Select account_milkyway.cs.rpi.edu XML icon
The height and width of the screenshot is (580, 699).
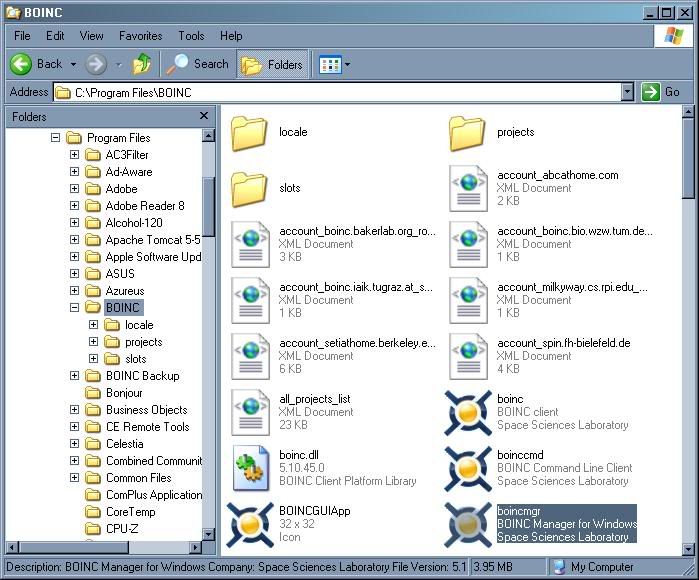(x=468, y=300)
